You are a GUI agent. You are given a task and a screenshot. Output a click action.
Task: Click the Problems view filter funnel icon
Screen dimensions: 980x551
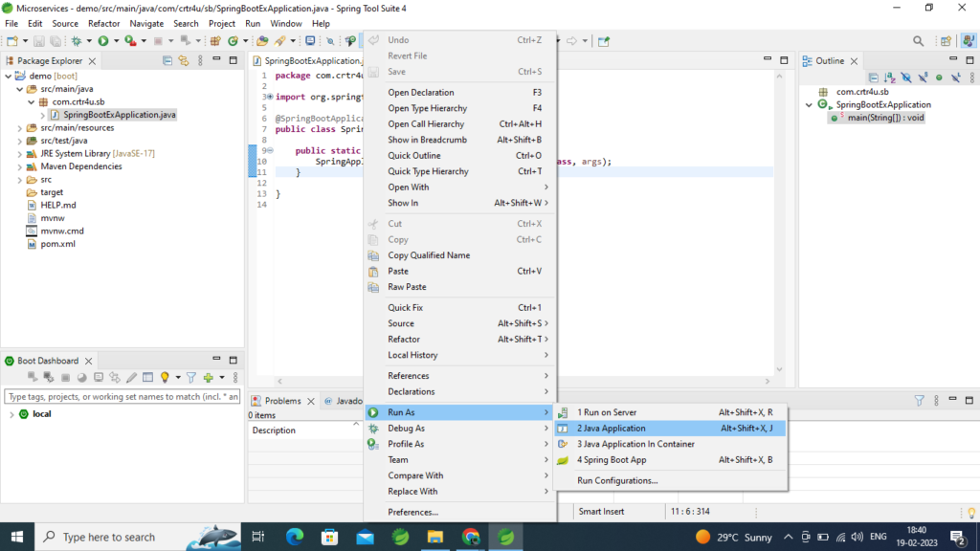[920, 401]
